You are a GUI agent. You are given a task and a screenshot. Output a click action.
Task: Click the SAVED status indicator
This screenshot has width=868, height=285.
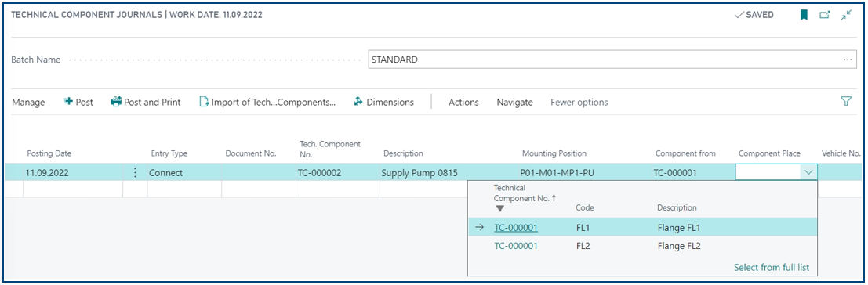click(x=754, y=16)
